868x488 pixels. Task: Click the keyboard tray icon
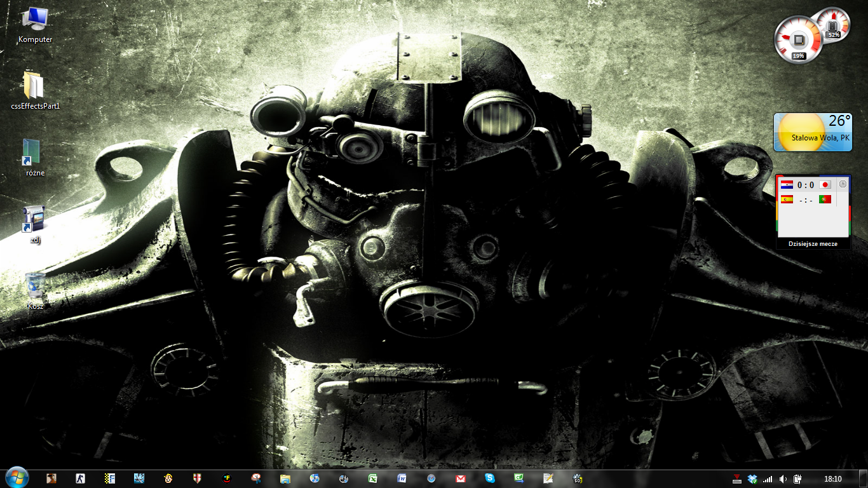737,479
